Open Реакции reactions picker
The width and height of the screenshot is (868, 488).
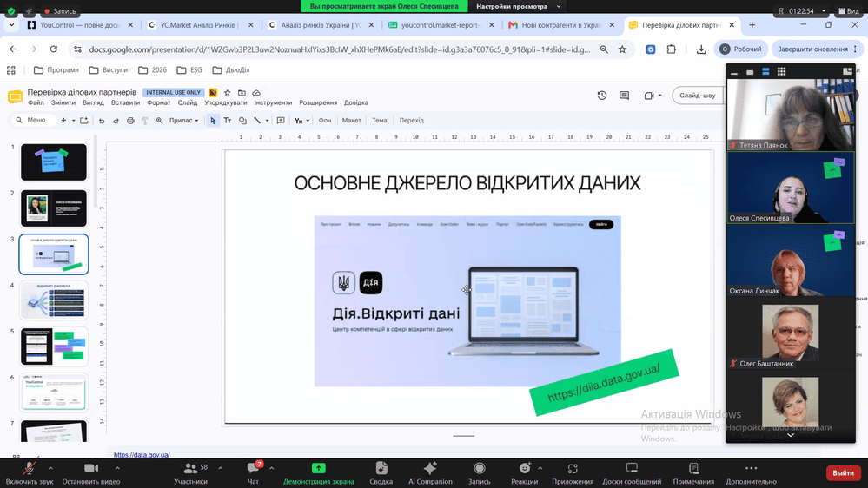(524, 473)
